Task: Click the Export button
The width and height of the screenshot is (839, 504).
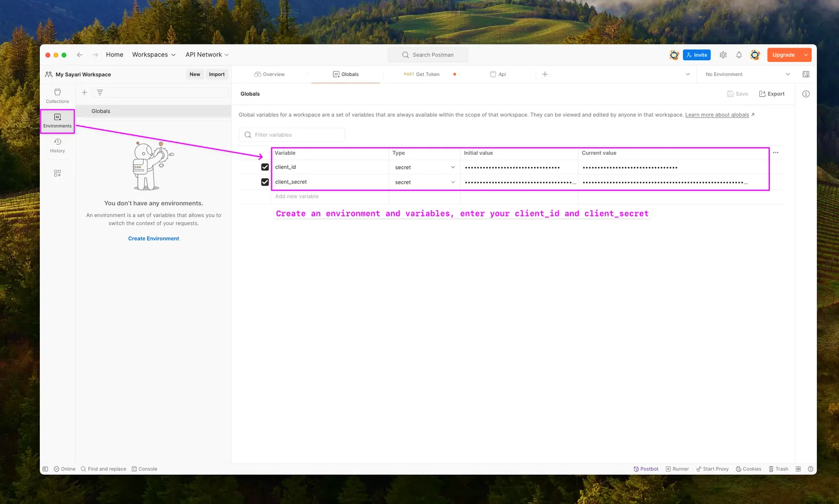Action: click(772, 94)
